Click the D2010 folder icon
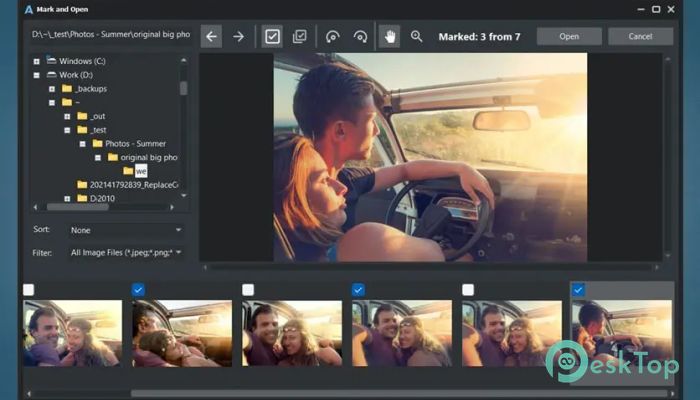Viewport: 700px width, 400px height. pyautogui.click(x=82, y=198)
